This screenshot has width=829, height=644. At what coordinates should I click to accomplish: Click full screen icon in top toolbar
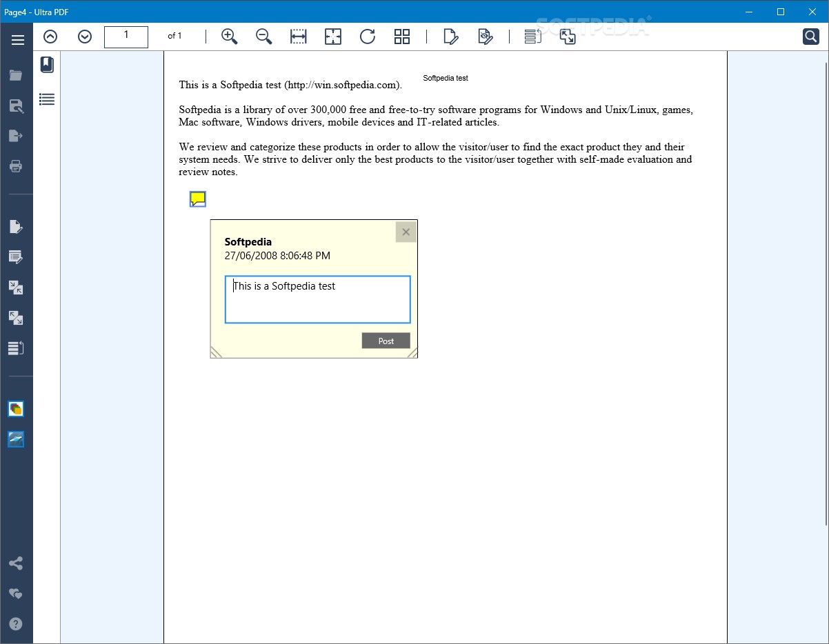click(x=568, y=37)
